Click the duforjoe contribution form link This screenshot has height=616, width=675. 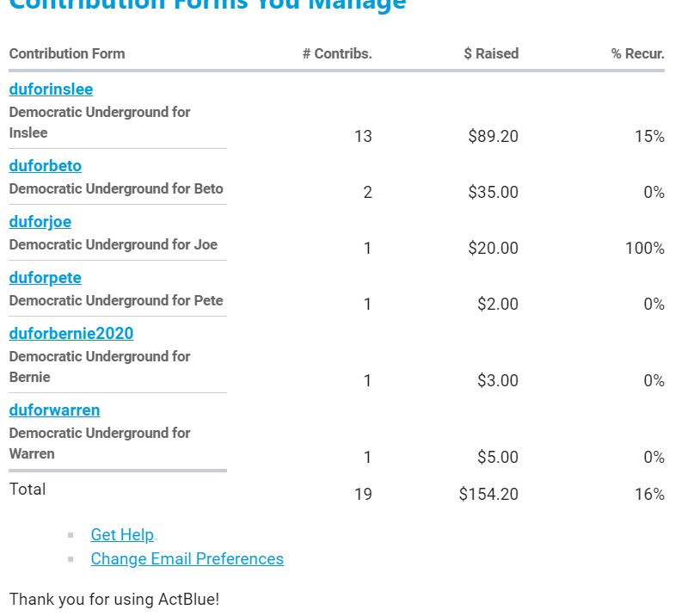pos(40,222)
